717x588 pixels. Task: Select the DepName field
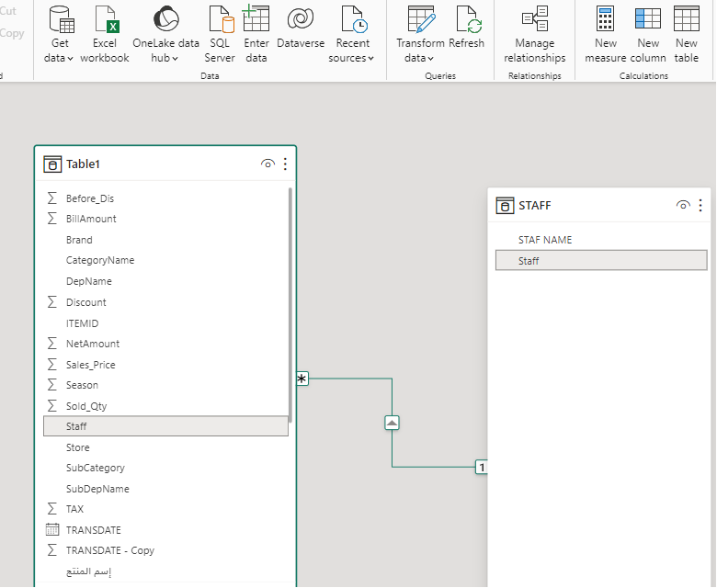pos(165,281)
